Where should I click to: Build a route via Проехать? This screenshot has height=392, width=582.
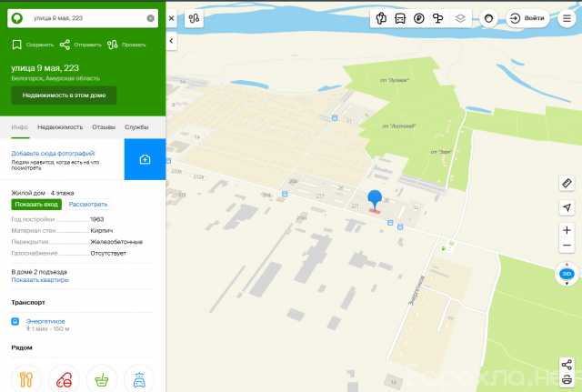[126, 45]
